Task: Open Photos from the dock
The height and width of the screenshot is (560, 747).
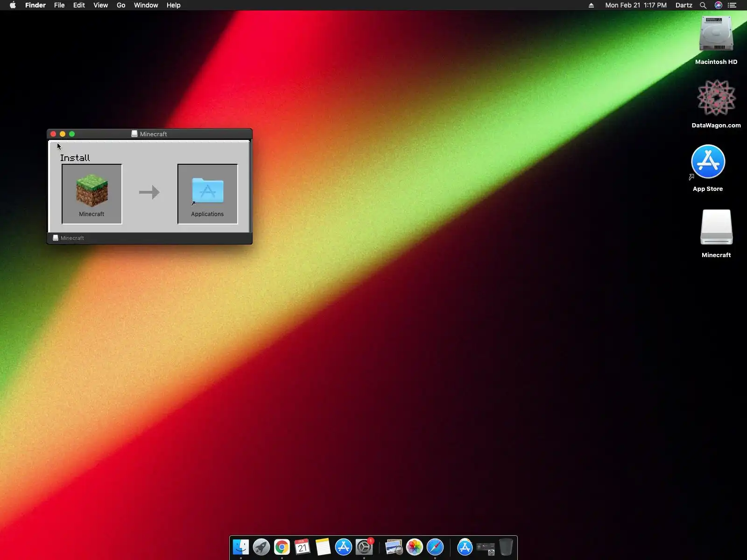Action: [415, 547]
